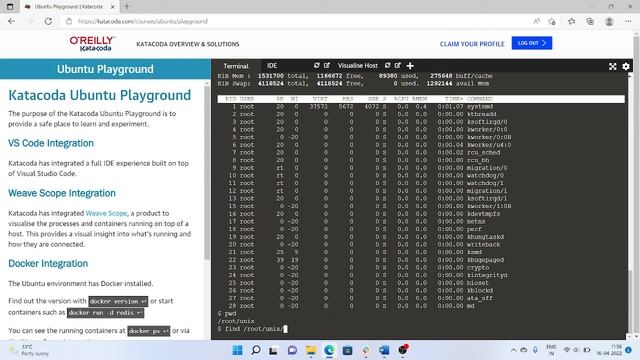Click the LOG OUT button
This screenshot has width=640, height=360.
532,43
